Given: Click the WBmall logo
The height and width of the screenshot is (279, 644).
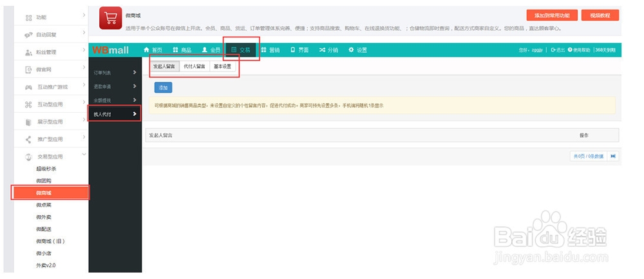Looking at the screenshot, I should pos(111,50).
